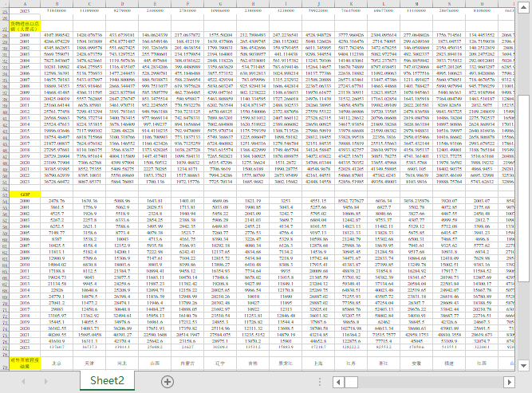532x393 pixels.
Task: Select the 北京 cell in row 79
Action: coord(57,364)
